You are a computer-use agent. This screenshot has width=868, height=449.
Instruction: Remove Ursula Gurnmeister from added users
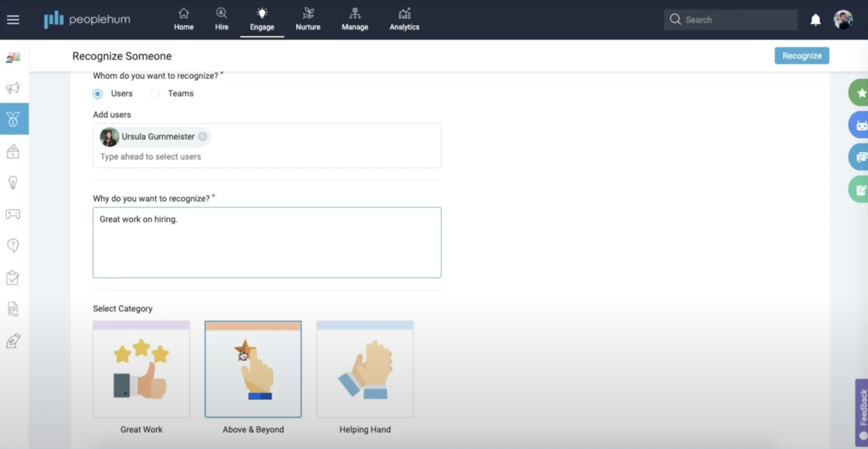click(203, 137)
